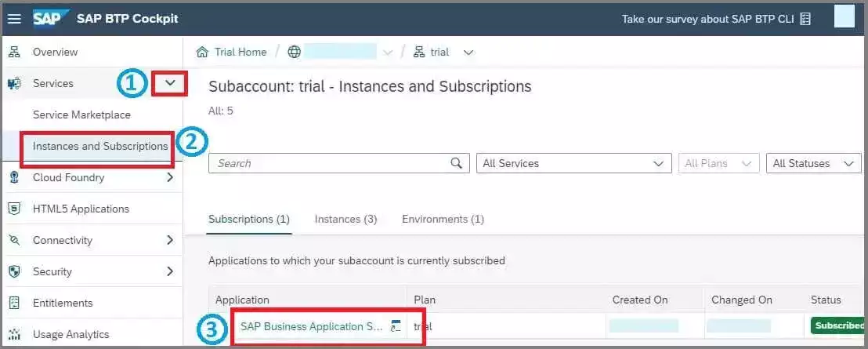Click the 'All: 5' count text
868x349 pixels.
[221, 111]
